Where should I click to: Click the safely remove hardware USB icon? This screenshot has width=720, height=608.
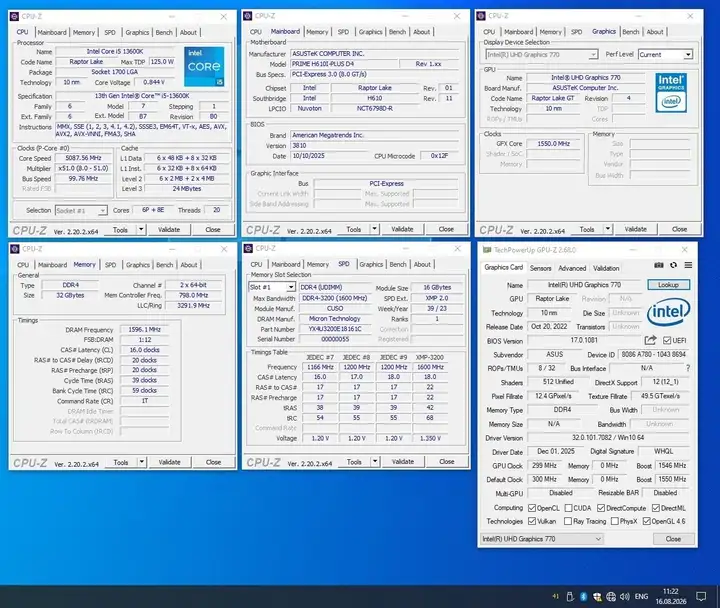click(x=570, y=597)
